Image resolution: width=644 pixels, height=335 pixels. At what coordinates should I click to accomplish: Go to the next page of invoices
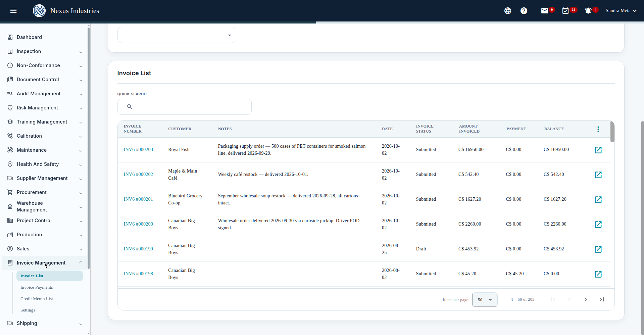[x=586, y=299]
